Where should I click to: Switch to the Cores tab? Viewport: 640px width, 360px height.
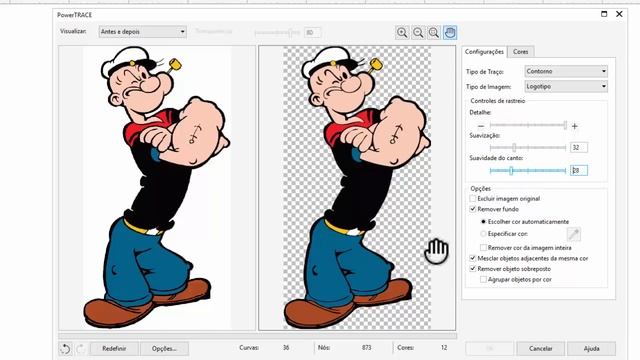coord(520,52)
